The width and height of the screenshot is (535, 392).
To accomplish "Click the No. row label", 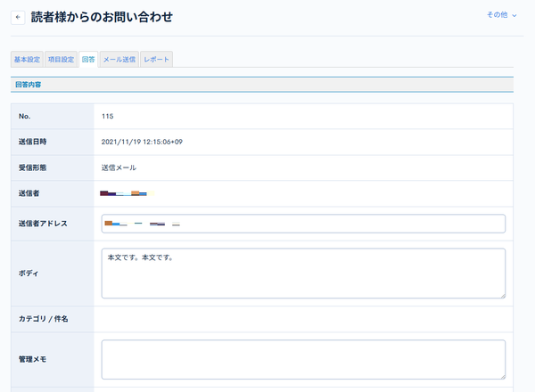I will click(25, 116).
